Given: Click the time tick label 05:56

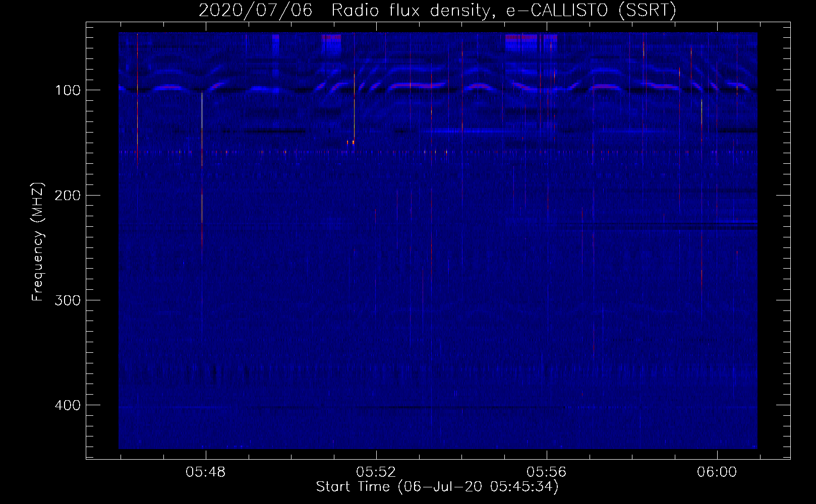Looking at the screenshot, I should 547,472.
